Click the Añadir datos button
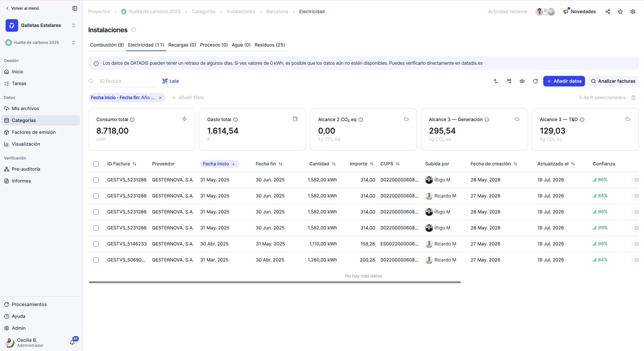The image size is (644, 351). [564, 81]
